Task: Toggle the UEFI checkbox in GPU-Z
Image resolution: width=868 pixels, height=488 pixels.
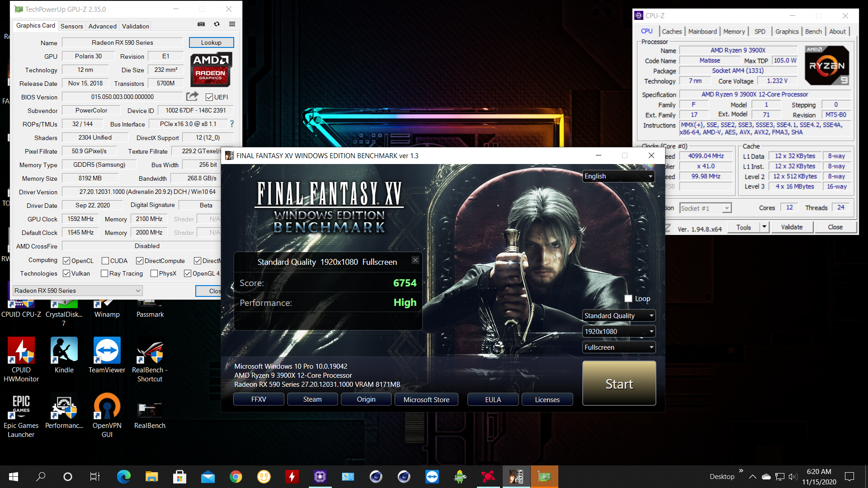Action: click(x=209, y=97)
